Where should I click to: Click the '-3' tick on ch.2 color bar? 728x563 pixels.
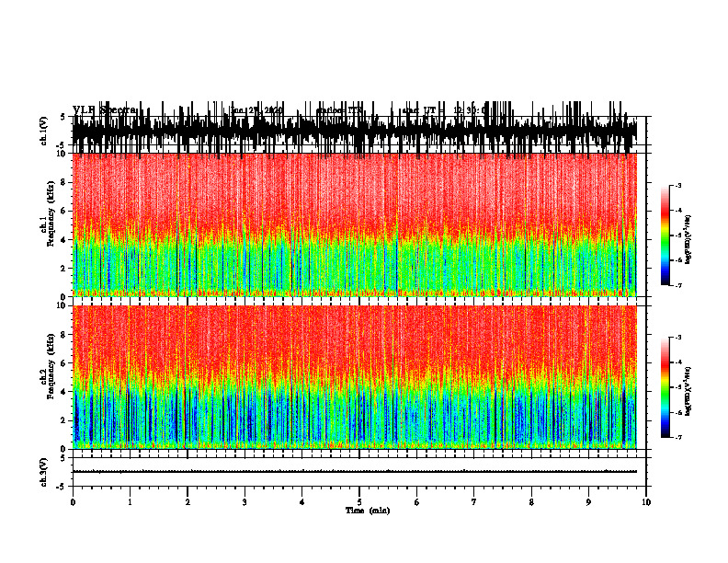click(677, 338)
